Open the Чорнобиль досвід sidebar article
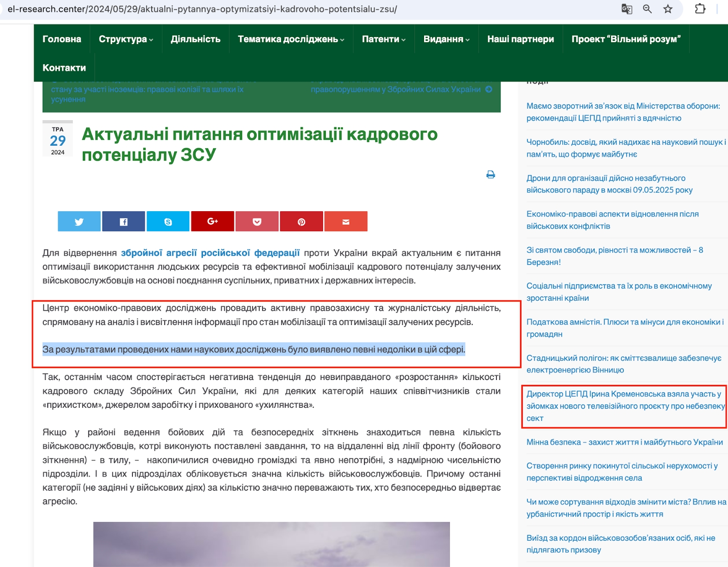The width and height of the screenshot is (728, 567). [x=626, y=148]
